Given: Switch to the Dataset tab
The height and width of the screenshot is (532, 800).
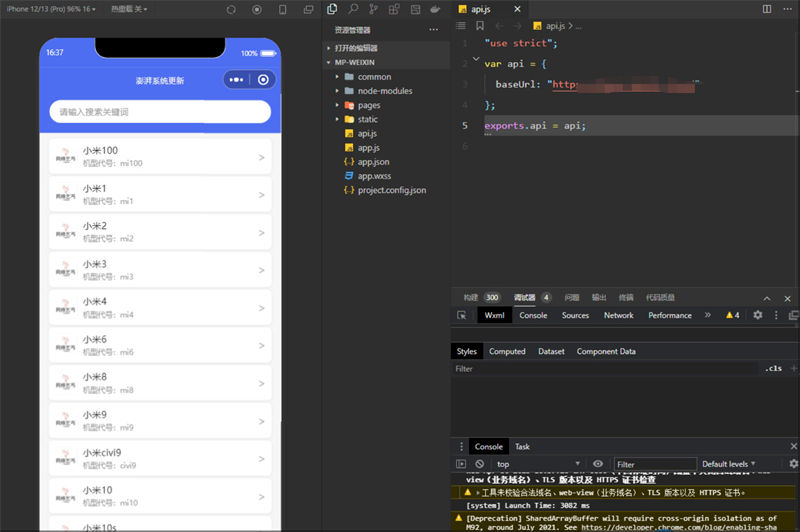Looking at the screenshot, I should [x=552, y=351].
